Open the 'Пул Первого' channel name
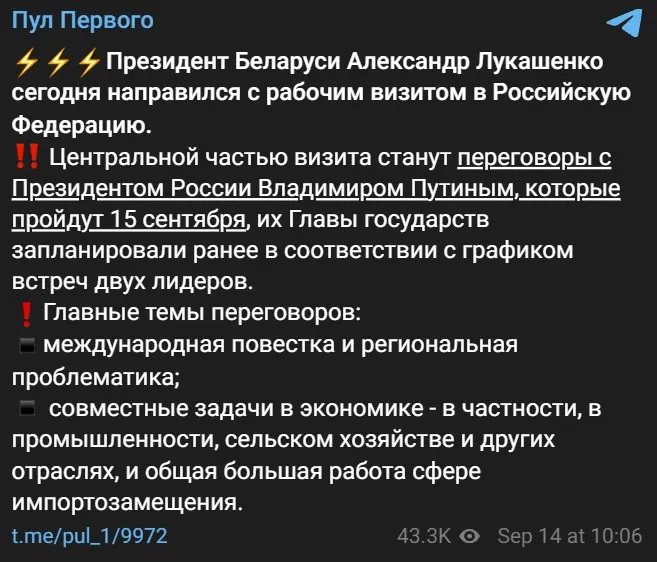Image resolution: width=657 pixels, height=562 pixels. 82,22
